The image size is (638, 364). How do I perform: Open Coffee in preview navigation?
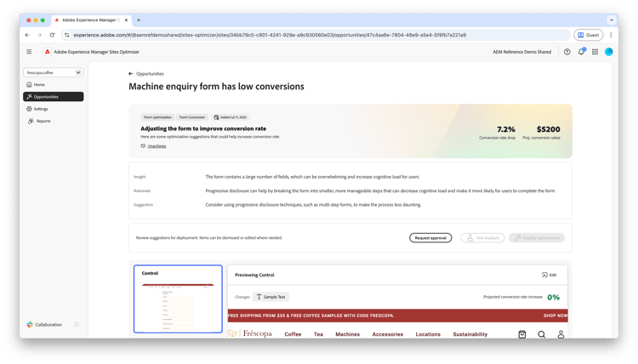[x=293, y=334]
